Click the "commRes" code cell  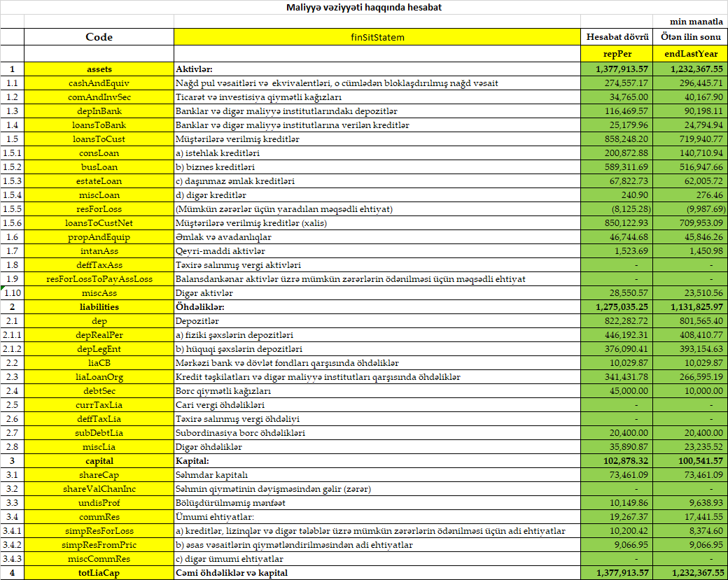(99, 517)
